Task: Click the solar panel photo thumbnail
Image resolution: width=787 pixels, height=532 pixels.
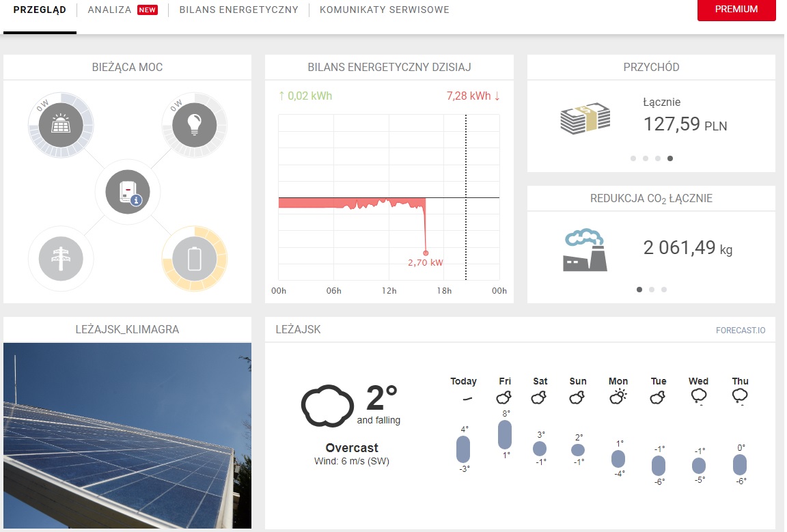Action: tap(128, 436)
